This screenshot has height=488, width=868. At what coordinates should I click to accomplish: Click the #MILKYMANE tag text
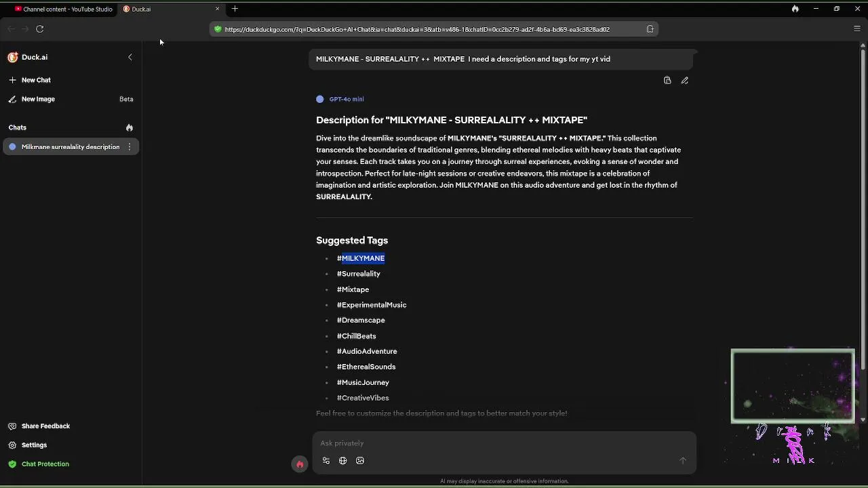coord(361,258)
